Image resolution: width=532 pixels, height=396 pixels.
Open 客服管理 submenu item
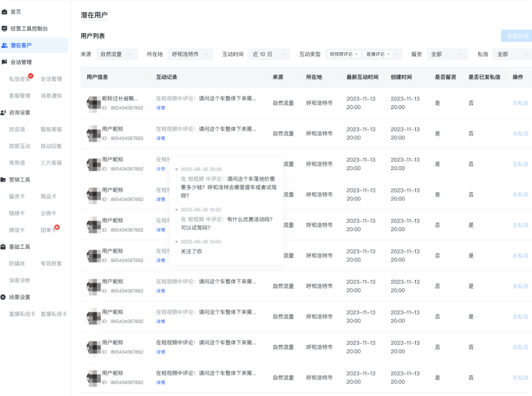(x=20, y=95)
